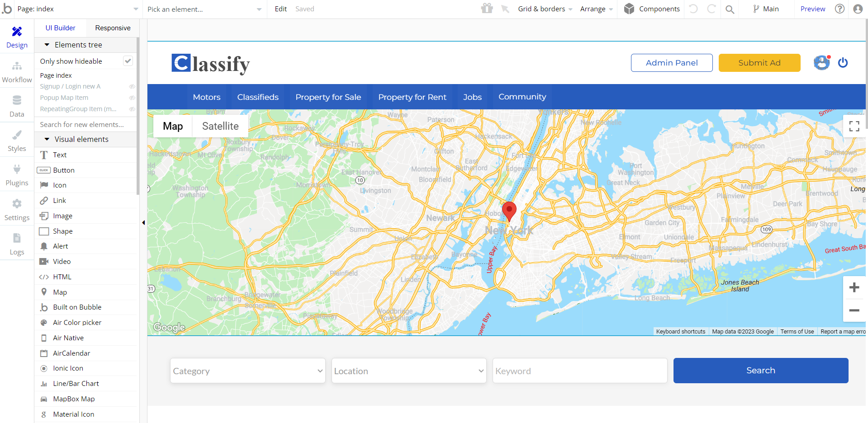Click the undo arrow icon
Viewport: 868px width, 423px height.
point(693,9)
